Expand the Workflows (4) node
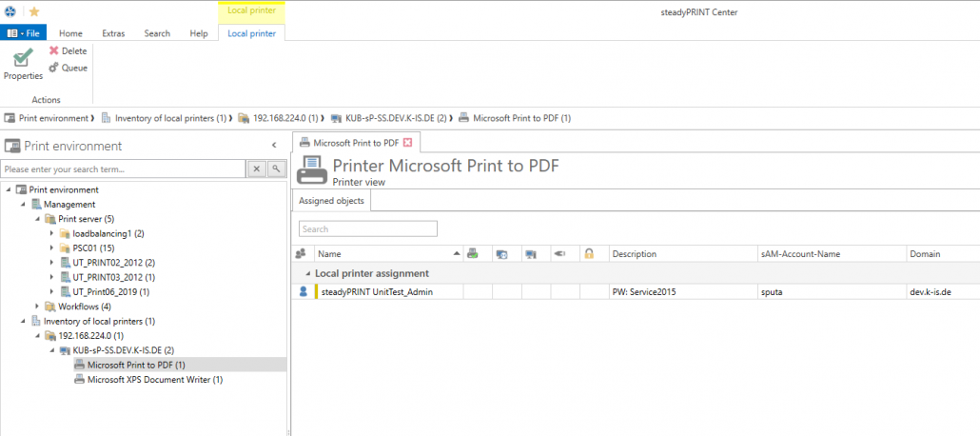980x436 pixels. (x=37, y=307)
